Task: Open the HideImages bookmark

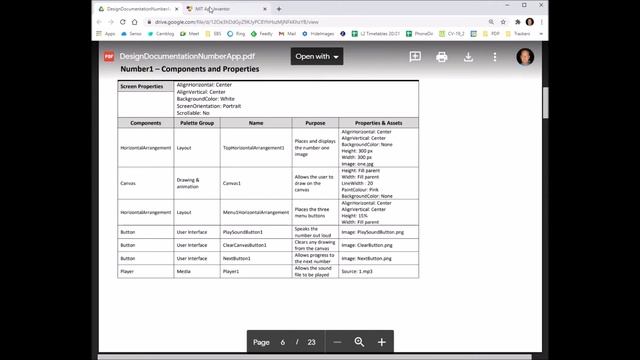Action: (x=318, y=34)
